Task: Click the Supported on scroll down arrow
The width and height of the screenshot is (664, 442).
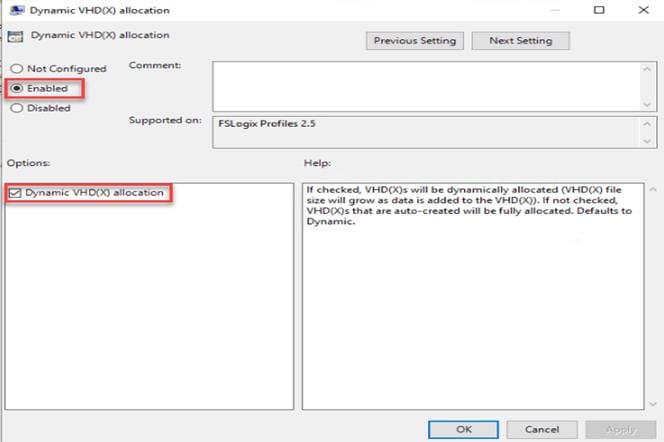Action: [647, 141]
